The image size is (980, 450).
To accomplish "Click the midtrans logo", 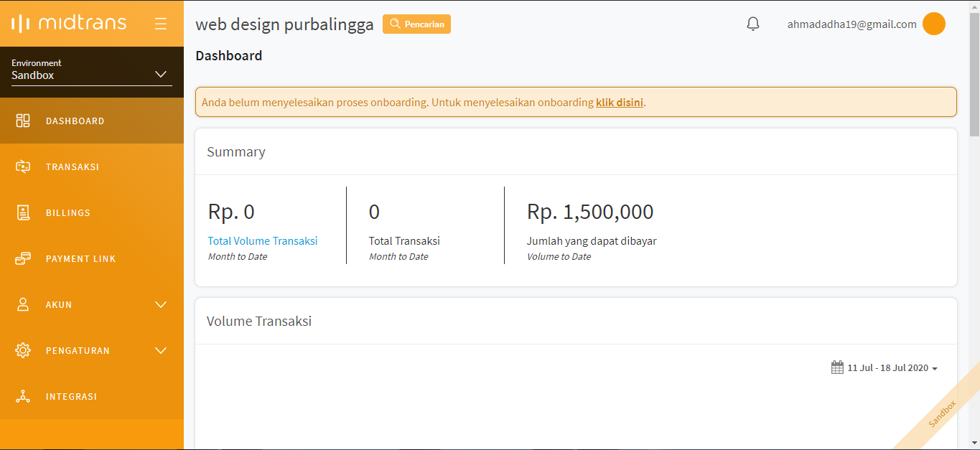I will (x=68, y=22).
